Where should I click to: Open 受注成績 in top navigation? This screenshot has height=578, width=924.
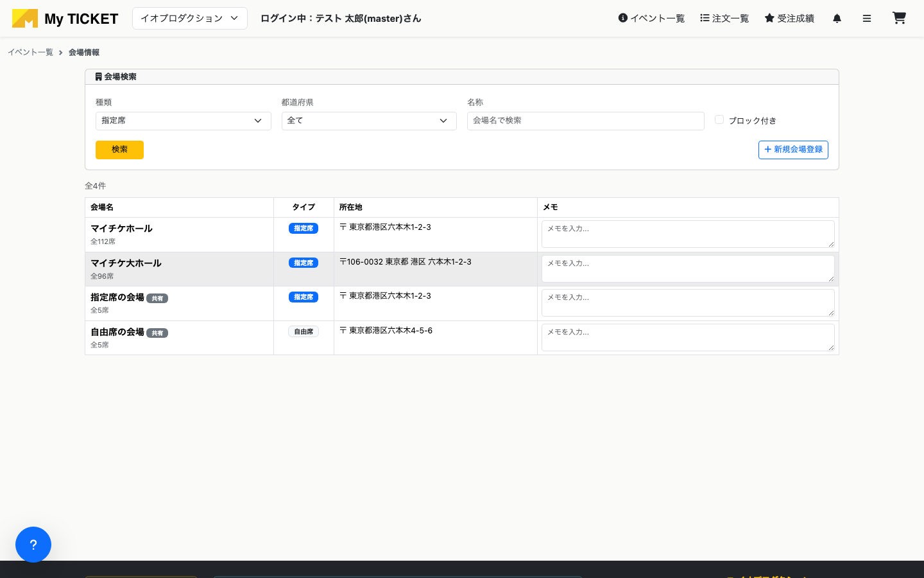pyautogui.click(x=789, y=19)
